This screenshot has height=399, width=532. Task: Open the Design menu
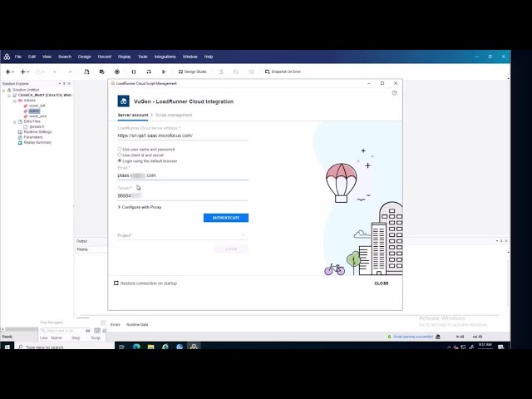pos(85,57)
